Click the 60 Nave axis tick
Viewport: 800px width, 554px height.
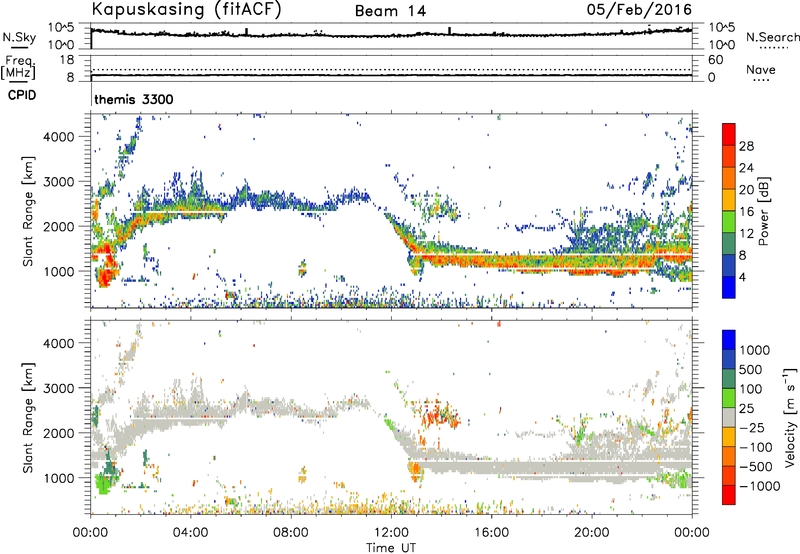coord(715,60)
